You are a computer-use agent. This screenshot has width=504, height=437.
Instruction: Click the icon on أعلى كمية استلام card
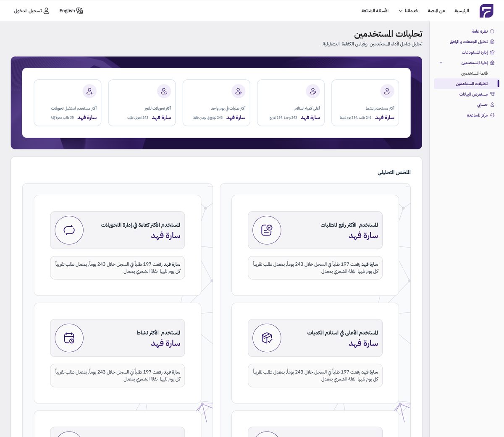(313, 91)
